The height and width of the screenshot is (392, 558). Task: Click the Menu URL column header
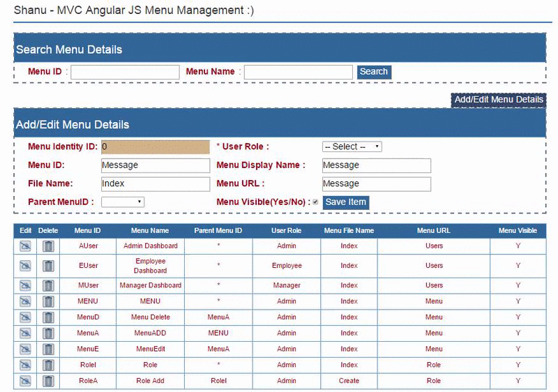click(x=433, y=230)
